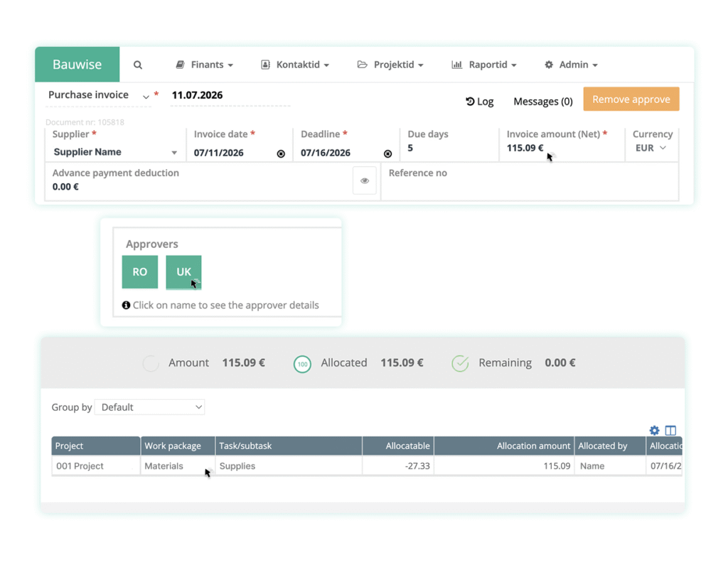Image resolution: width=728 pixels, height=569 pixels.
Task: Open table settings via the gear icon
Action: tap(654, 430)
